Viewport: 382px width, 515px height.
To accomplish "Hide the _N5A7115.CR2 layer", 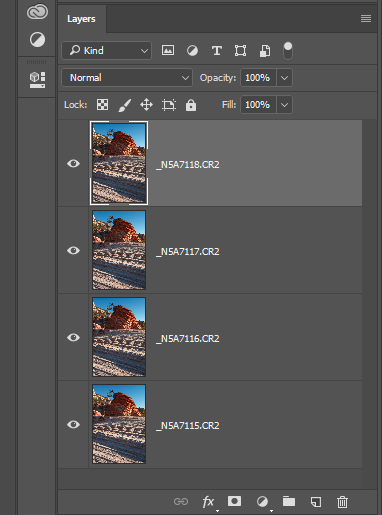I will click(73, 424).
